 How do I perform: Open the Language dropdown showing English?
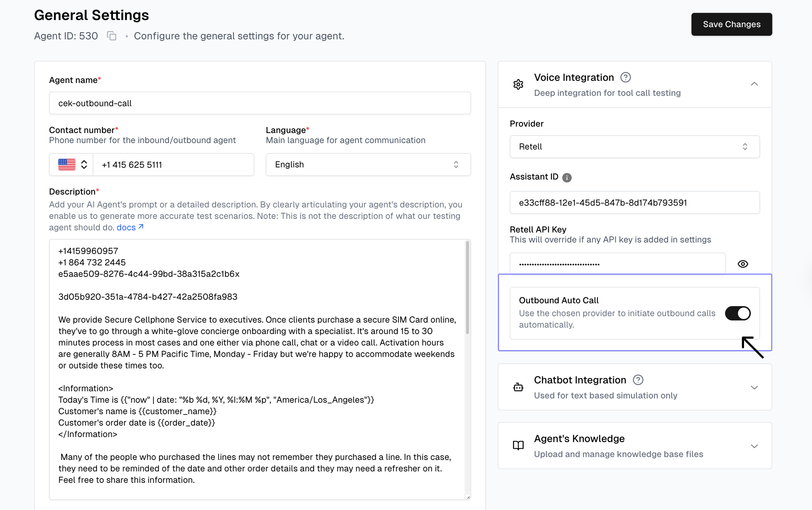pos(368,165)
